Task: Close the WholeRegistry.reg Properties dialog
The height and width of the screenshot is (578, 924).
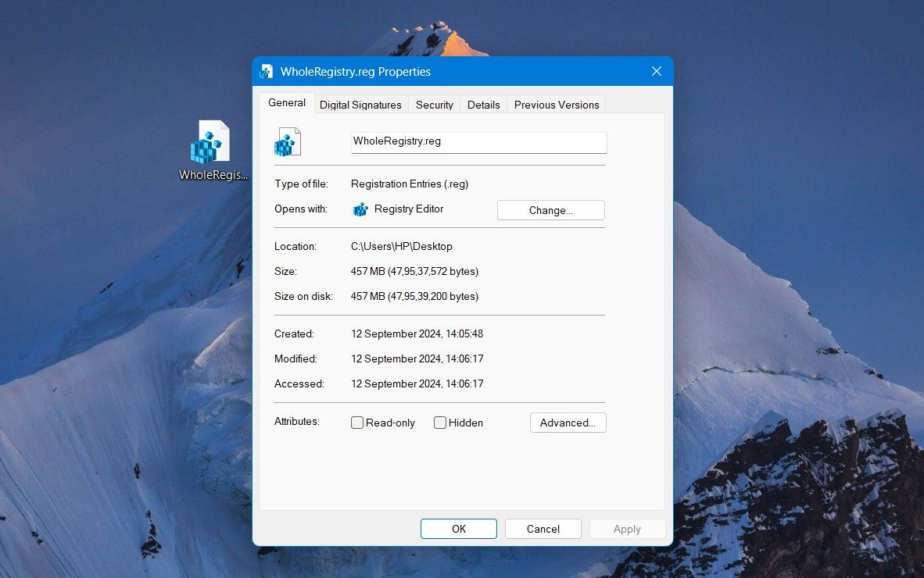Action: [656, 71]
